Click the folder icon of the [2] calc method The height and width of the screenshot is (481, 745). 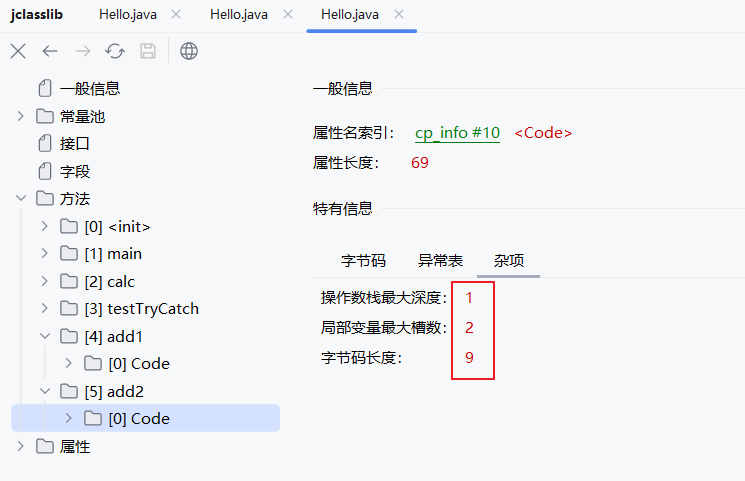tap(69, 281)
